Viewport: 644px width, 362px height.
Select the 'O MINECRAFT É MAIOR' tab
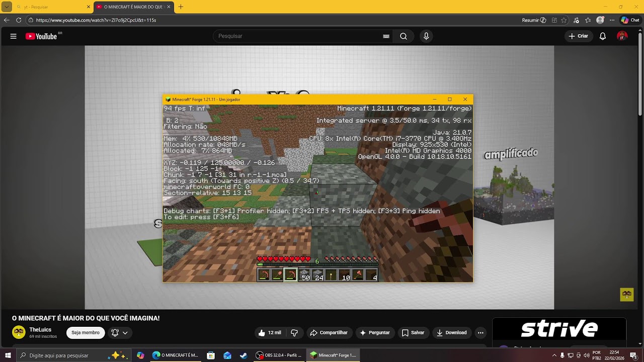(x=132, y=7)
